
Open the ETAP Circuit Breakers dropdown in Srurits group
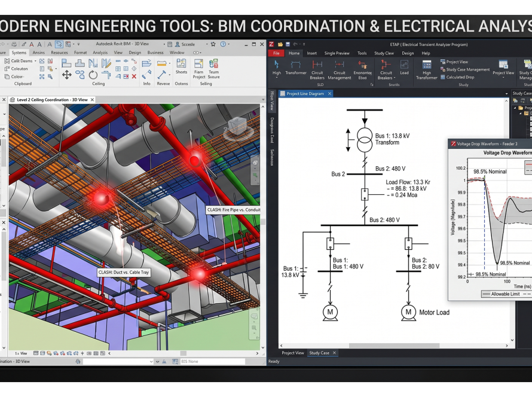click(395, 78)
